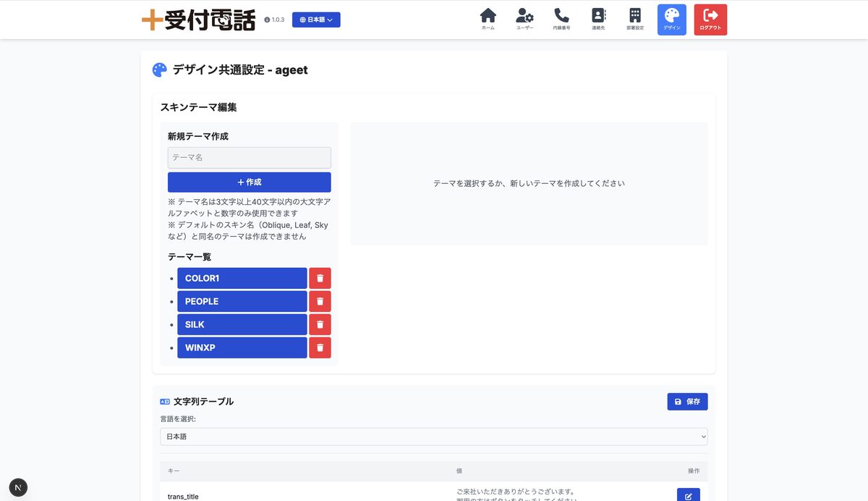Screen dimensions: 868x501
Task: Delete the COLOR1 theme via trash icon
Action: point(320,278)
